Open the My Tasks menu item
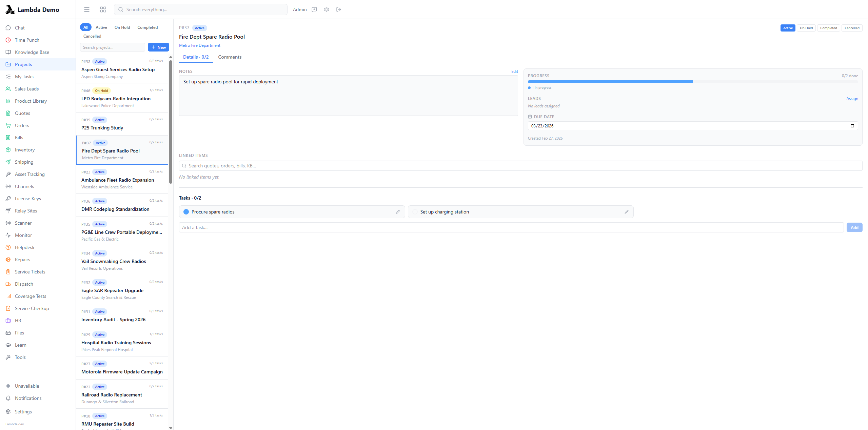This screenshot has width=868, height=430. click(24, 76)
